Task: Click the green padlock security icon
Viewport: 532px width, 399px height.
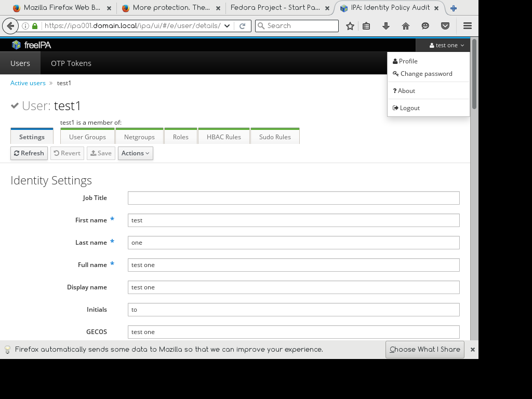Action: [35, 26]
